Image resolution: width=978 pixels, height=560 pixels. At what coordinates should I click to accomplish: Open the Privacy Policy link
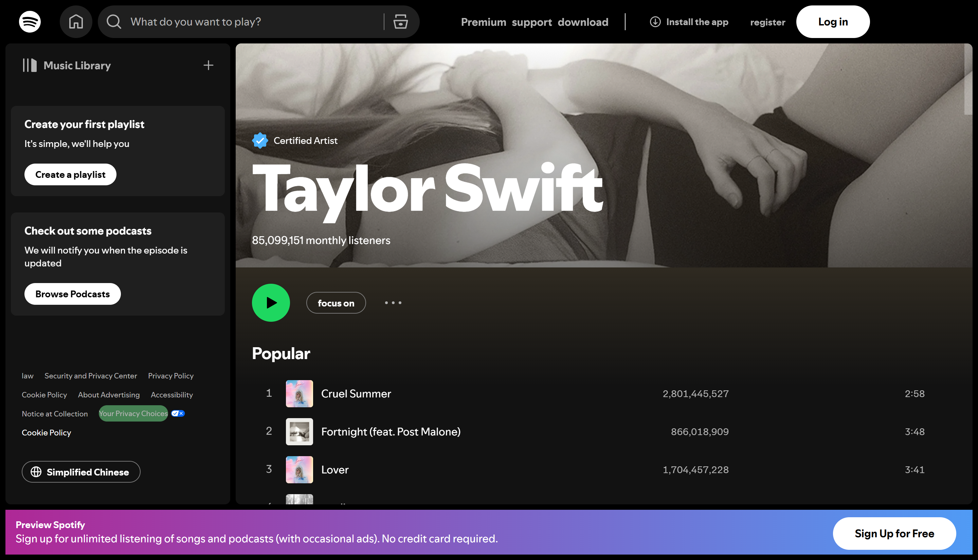point(170,376)
